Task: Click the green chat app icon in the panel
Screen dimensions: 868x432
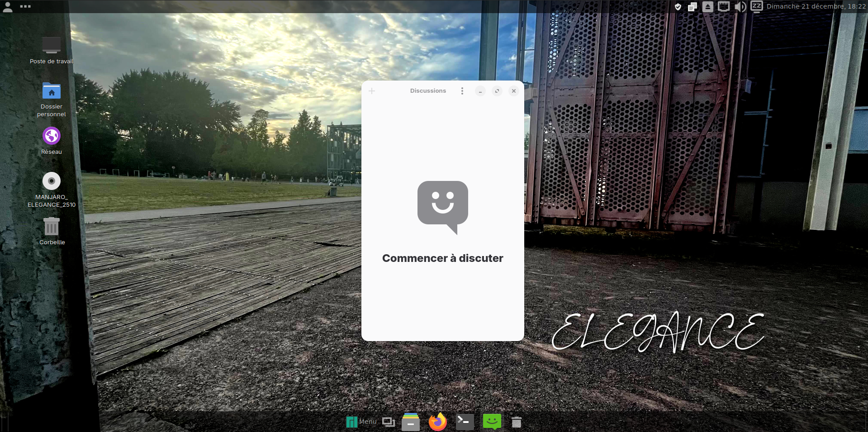Action: point(492,422)
